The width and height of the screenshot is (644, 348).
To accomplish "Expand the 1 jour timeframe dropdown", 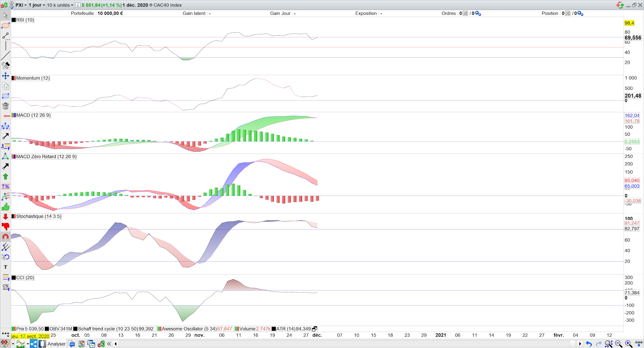I will (x=37, y=5).
